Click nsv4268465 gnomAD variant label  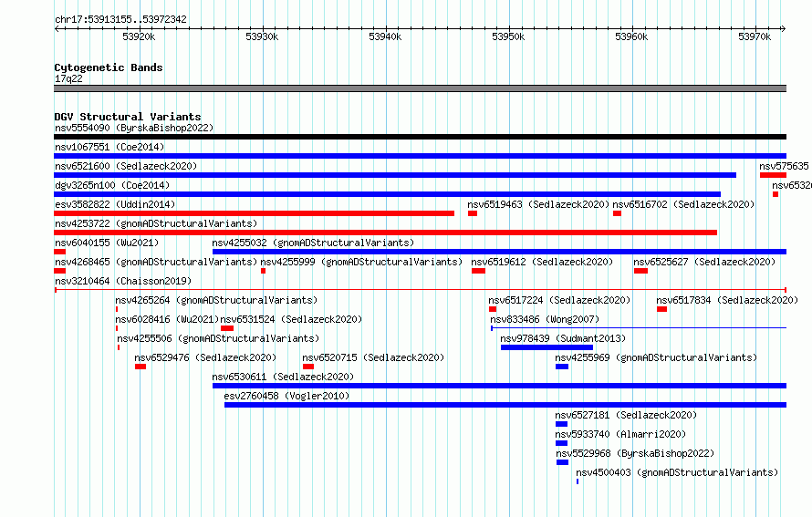tap(156, 262)
